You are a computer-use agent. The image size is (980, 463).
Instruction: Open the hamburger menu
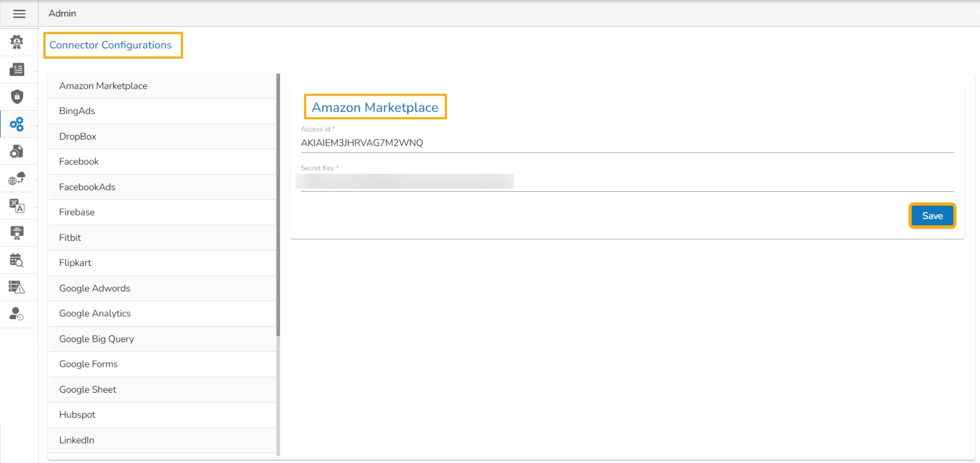pos(19,14)
